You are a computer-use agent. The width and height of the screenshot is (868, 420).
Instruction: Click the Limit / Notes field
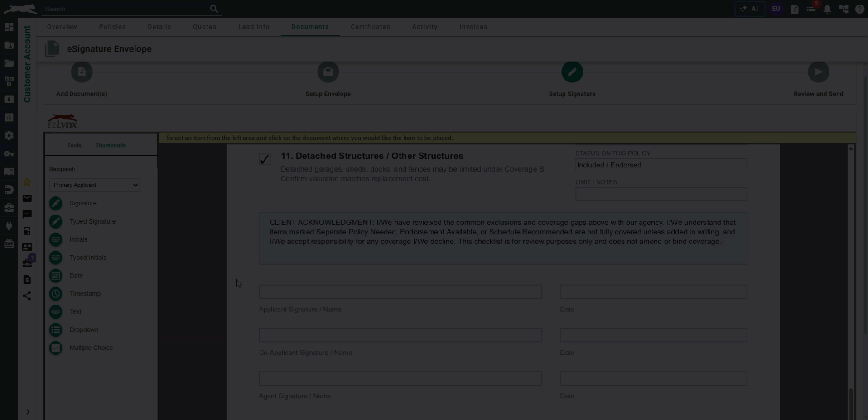[x=661, y=194]
